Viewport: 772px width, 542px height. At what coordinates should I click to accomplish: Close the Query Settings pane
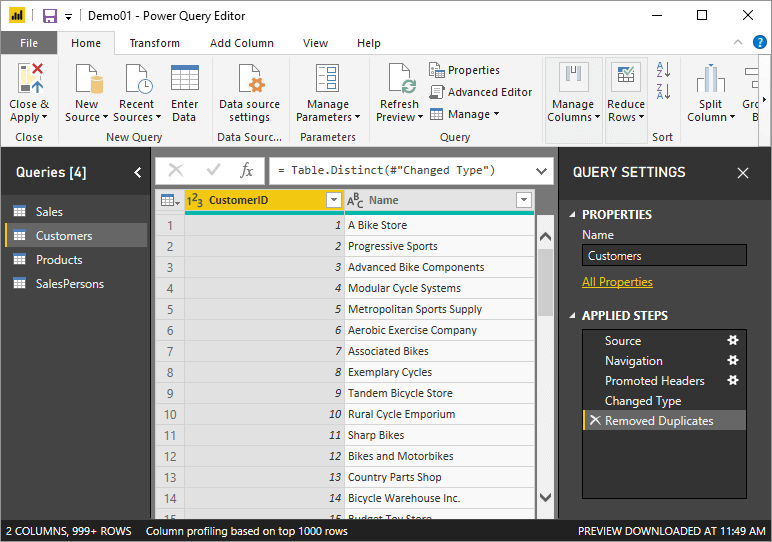tap(743, 173)
